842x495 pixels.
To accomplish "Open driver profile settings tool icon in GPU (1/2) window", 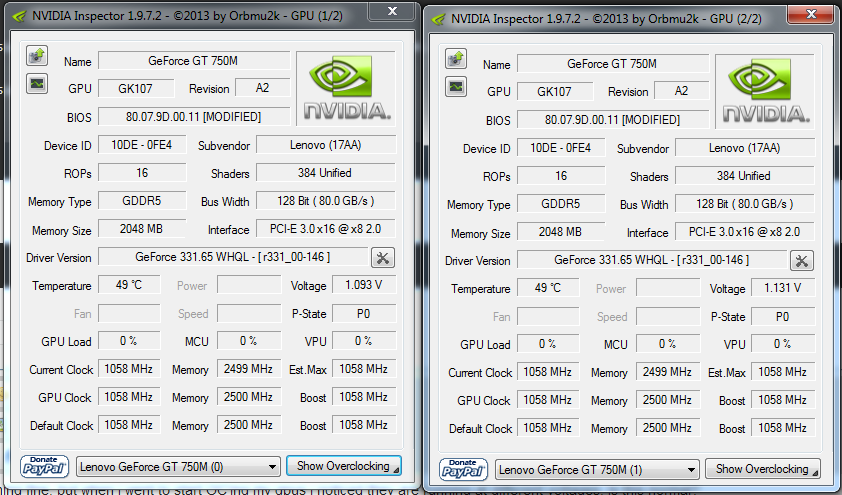I will click(383, 258).
